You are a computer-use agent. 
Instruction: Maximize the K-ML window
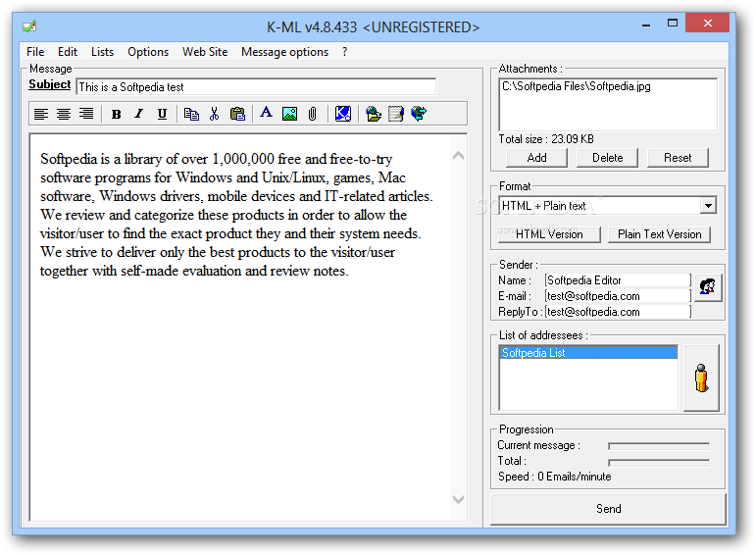pyautogui.click(x=673, y=24)
